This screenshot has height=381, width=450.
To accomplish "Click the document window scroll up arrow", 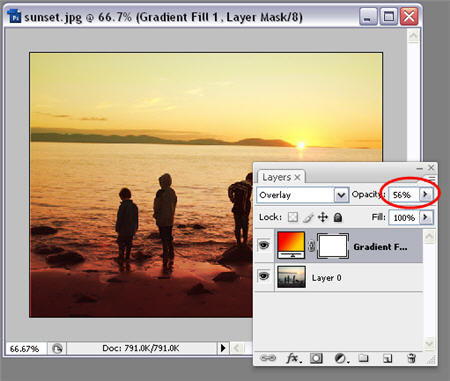I will click(413, 36).
